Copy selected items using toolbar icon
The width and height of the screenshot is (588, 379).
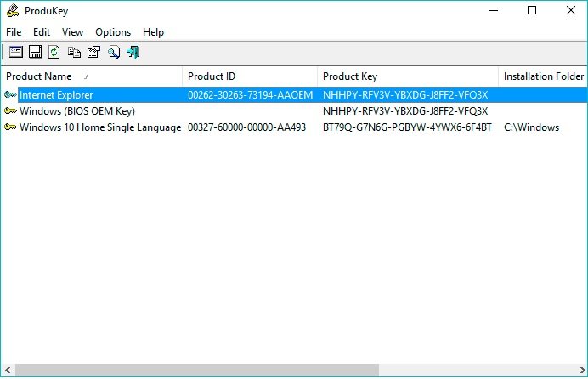coord(75,53)
